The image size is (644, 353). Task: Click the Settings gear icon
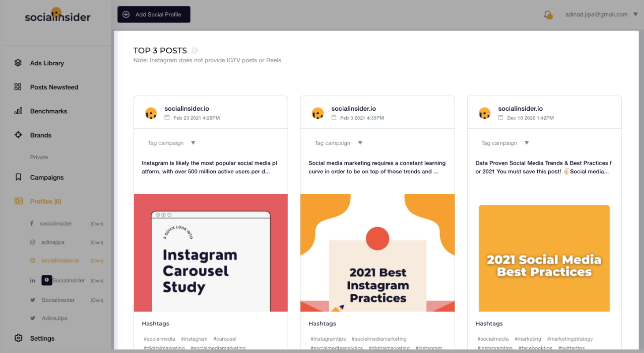pos(18,338)
